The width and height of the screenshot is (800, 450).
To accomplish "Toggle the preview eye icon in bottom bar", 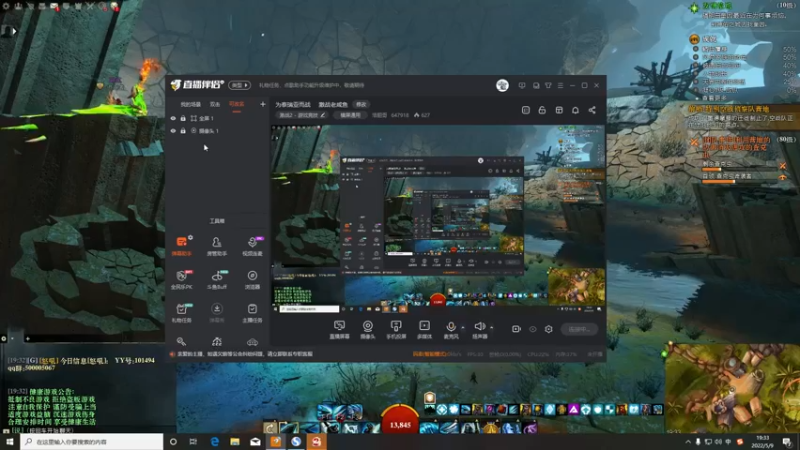I will pos(533,329).
